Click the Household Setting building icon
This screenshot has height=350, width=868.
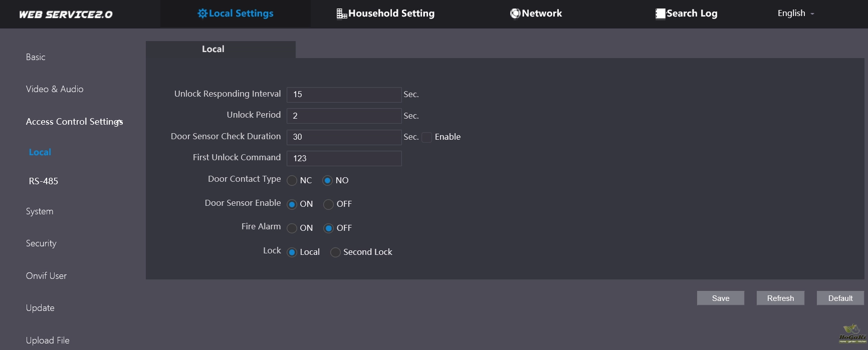(x=341, y=14)
